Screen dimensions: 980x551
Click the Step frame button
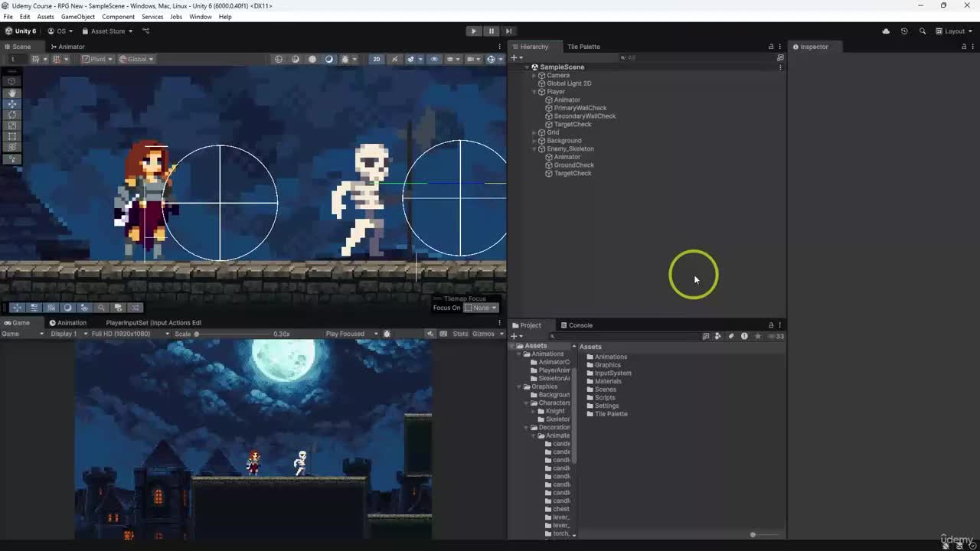point(508,31)
